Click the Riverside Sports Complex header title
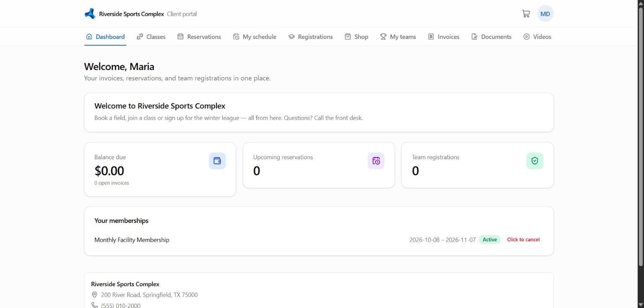The height and width of the screenshot is (308, 644). coord(131,14)
